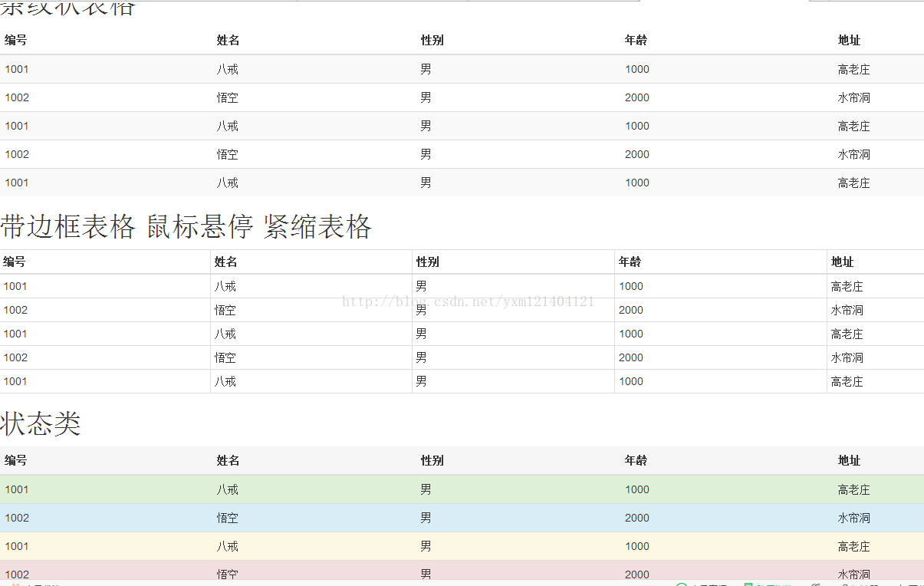Viewport: 924px width, 586px height.
Task: Click the 性别 header in the bordered table
Action: pyautogui.click(x=427, y=262)
